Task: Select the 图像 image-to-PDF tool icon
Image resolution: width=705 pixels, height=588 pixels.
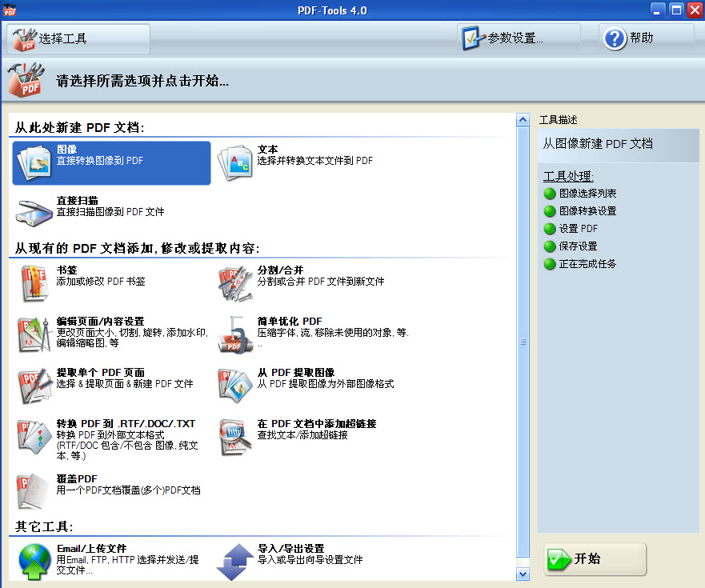Action: (x=34, y=162)
